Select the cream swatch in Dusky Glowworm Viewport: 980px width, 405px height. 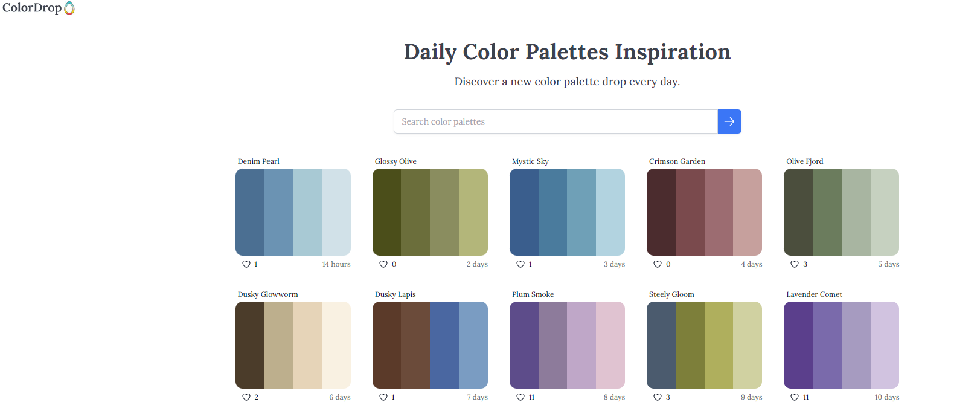coord(336,345)
